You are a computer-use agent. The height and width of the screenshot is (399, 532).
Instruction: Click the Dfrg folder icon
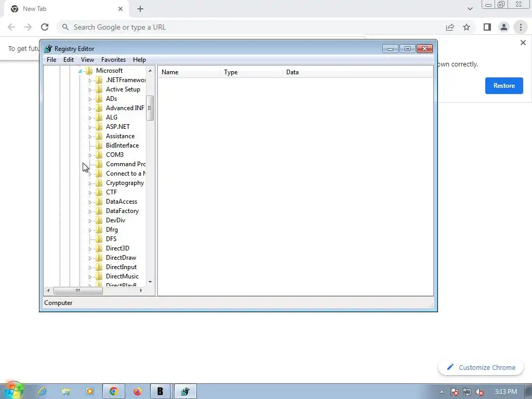pyautogui.click(x=99, y=229)
